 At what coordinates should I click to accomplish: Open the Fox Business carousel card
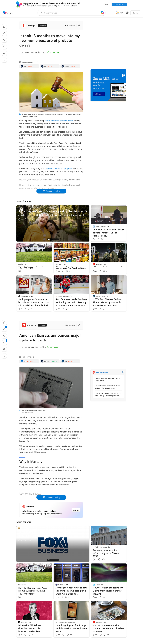pos(53,544)
